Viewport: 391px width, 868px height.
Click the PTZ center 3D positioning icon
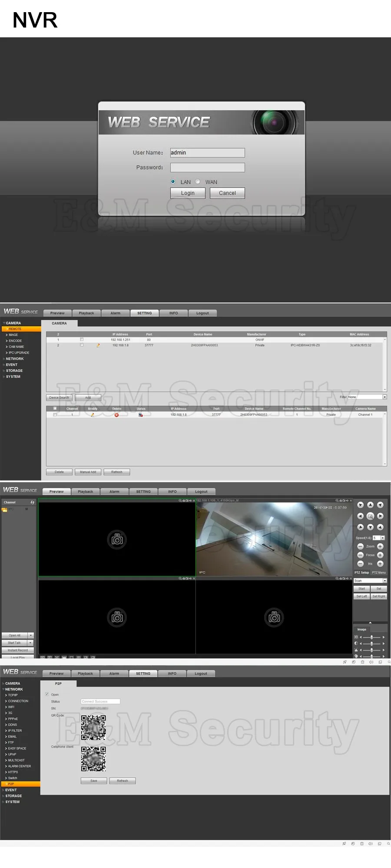[370, 516]
